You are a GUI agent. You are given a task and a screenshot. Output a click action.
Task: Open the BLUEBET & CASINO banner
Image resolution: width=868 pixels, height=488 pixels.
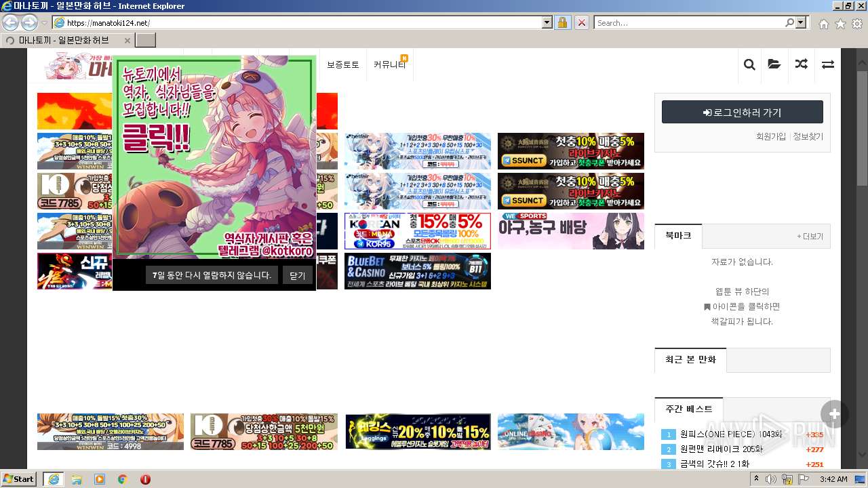tap(417, 271)
